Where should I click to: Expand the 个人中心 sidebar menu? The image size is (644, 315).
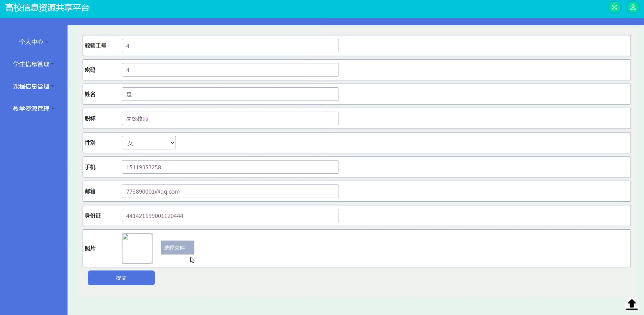34,42
